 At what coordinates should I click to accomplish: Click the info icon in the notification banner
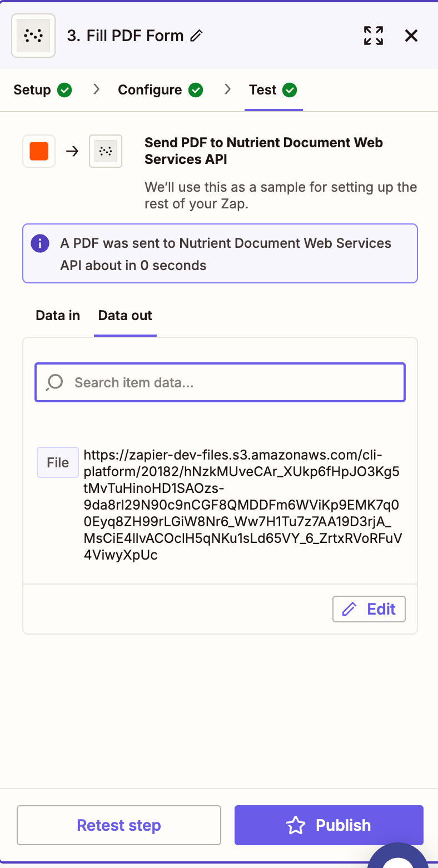[x=39, y=243]
